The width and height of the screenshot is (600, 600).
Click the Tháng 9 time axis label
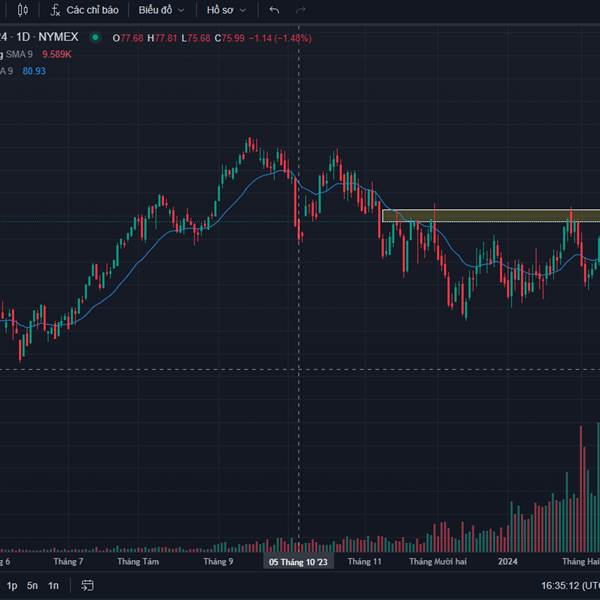pyautogui.click(x=218, y=562)
